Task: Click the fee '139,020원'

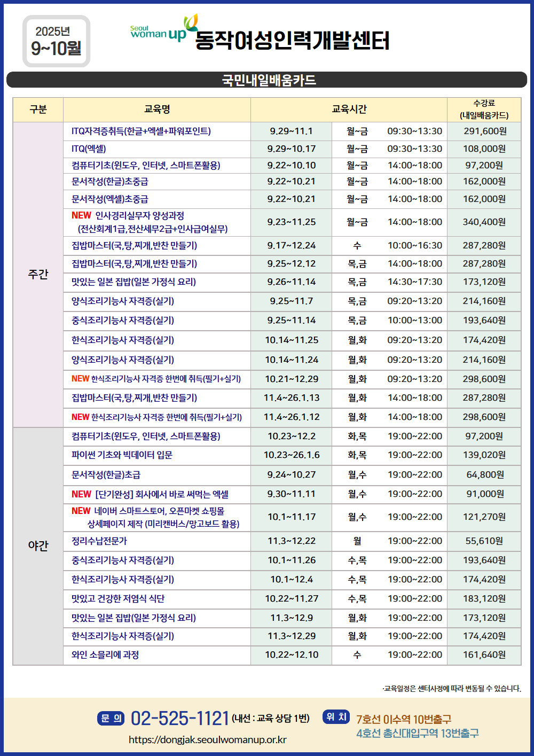Action: pos(484,455)
